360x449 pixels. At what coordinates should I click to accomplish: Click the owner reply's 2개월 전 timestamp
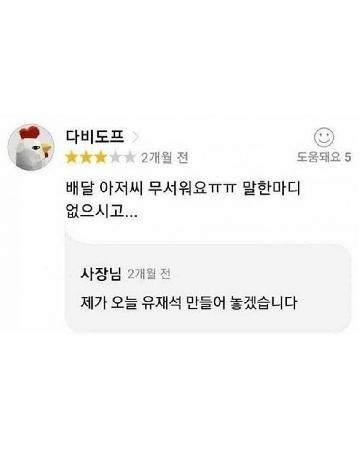(x=149, y=274)
